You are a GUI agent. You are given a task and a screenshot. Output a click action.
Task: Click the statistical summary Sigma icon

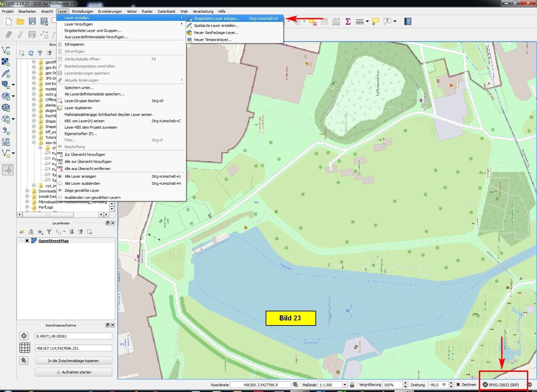point(348,21)
